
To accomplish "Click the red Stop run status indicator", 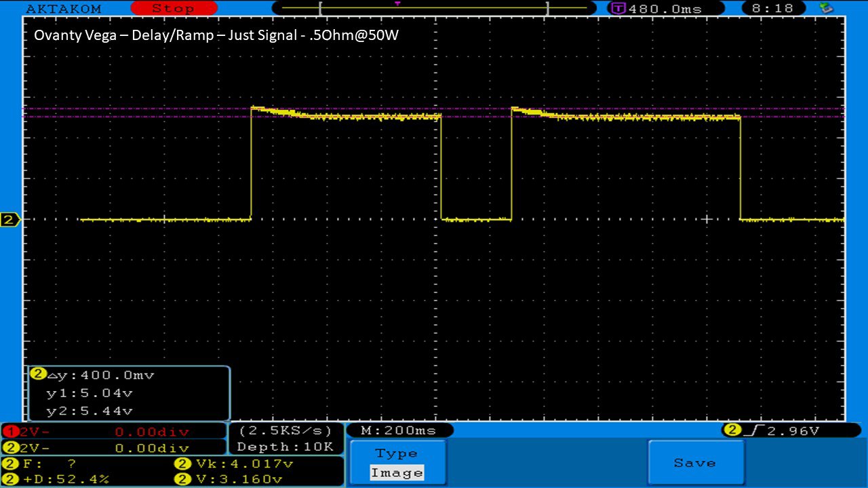I will pos(173,8).
